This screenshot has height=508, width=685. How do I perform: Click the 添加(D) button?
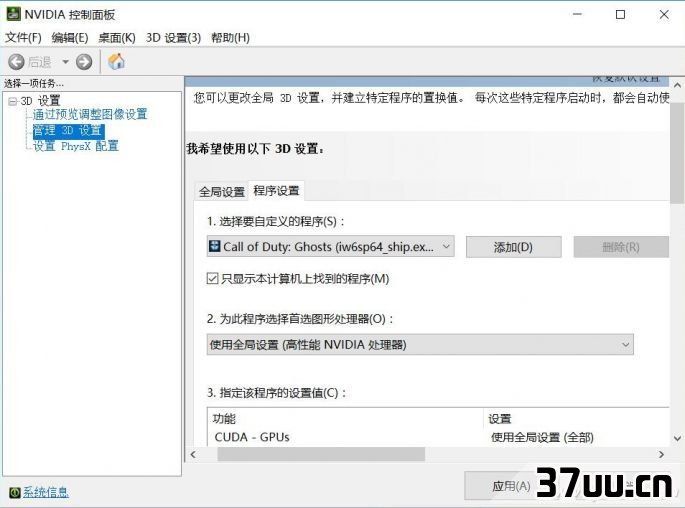[x=513, y=247]
